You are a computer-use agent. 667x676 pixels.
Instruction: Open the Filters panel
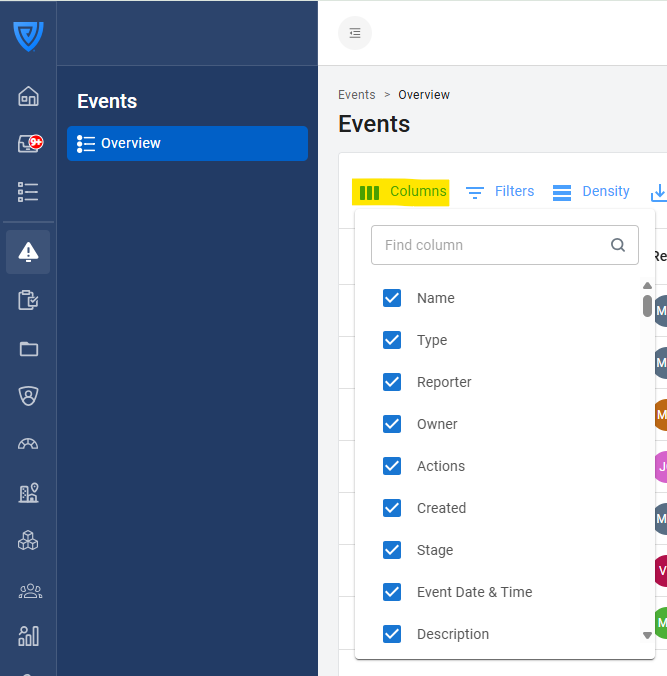tap(500, 192)
